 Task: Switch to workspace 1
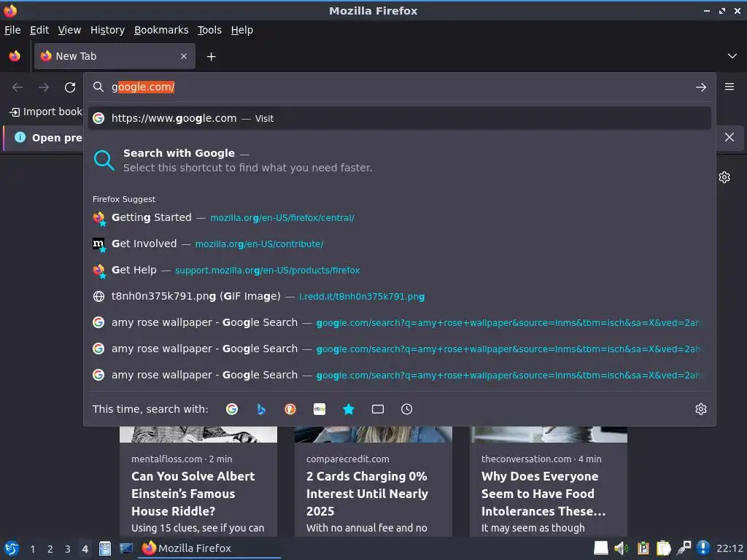coord(32,549)
